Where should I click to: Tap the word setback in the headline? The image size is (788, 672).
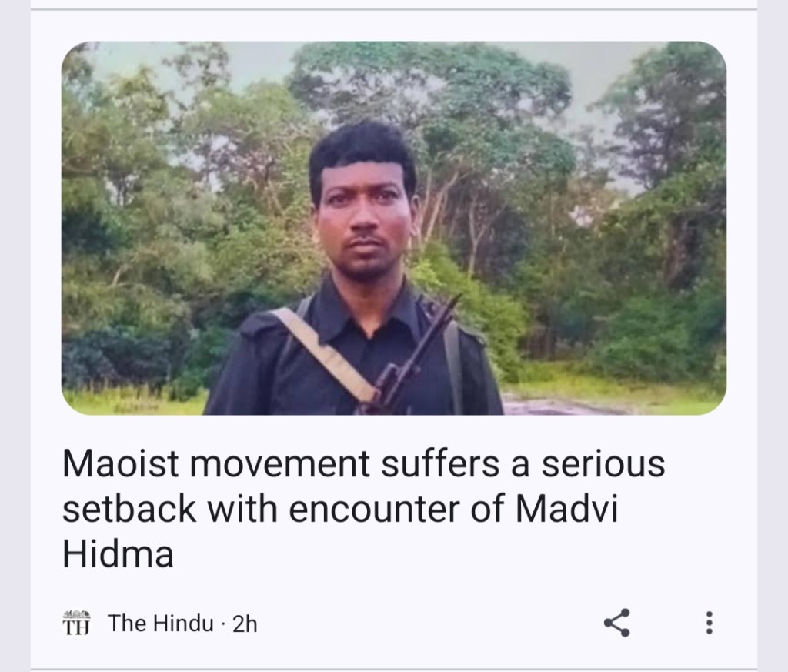click(x=129, y=509)
